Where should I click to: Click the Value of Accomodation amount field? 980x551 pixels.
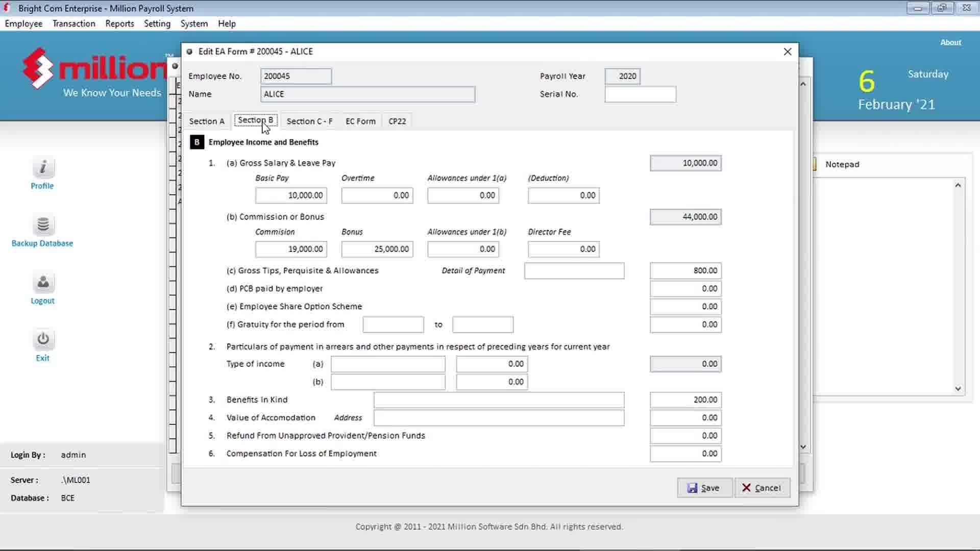tap(685, 418)
